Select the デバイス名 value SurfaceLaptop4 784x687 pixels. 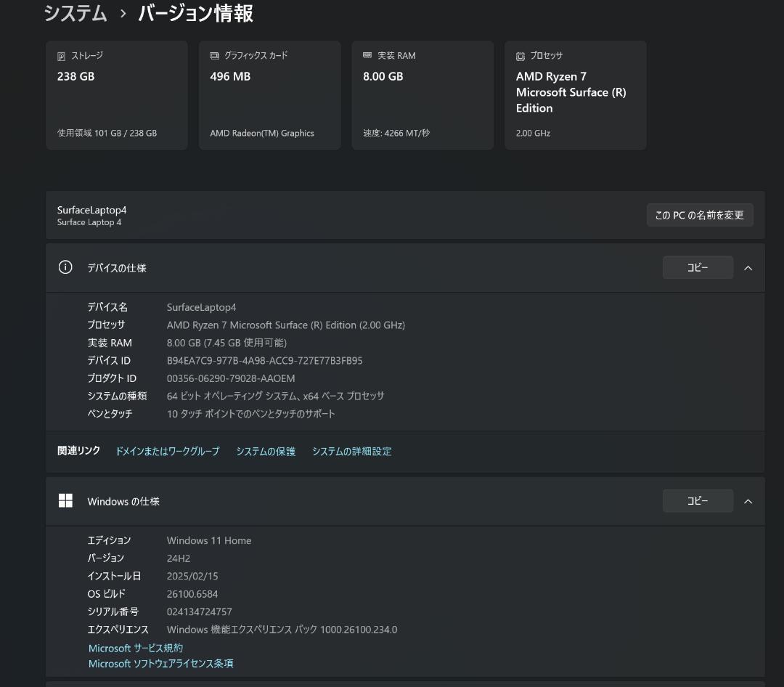point(201,307)
